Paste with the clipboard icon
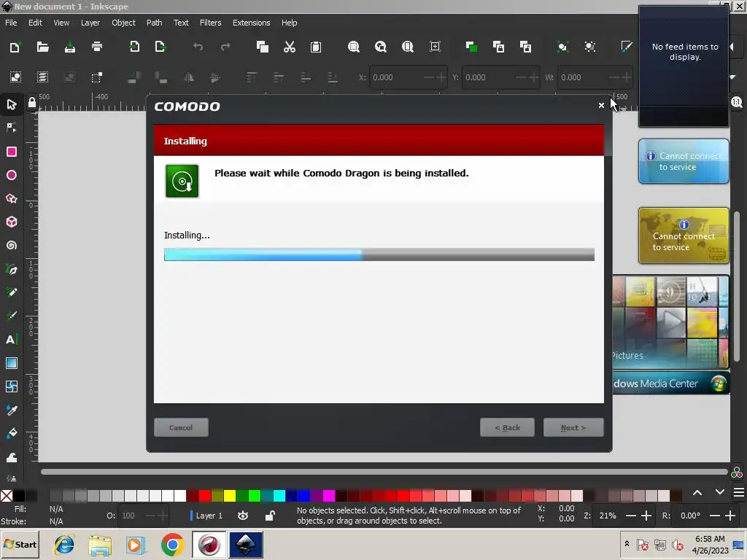 pyautogui.click(x=316, y=47)
